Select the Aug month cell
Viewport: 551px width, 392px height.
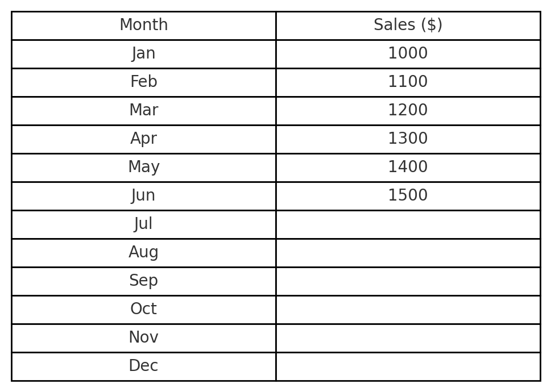coord(143,253)
